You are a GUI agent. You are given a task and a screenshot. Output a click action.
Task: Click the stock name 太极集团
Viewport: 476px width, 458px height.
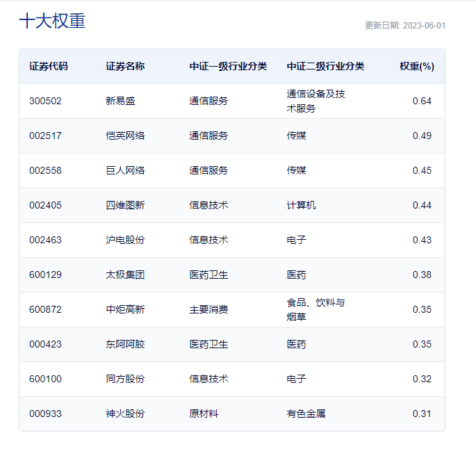[x=125, y=275]
